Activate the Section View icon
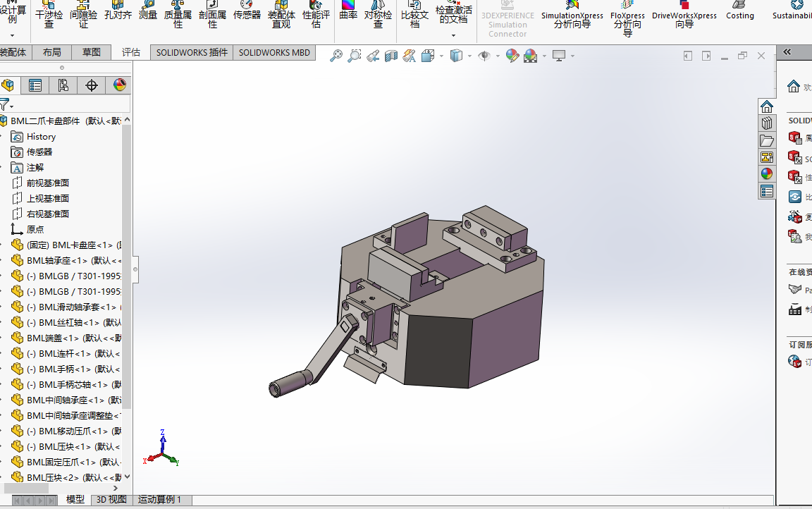This screenshot has height=509, width=812. [x=391, y=56]
